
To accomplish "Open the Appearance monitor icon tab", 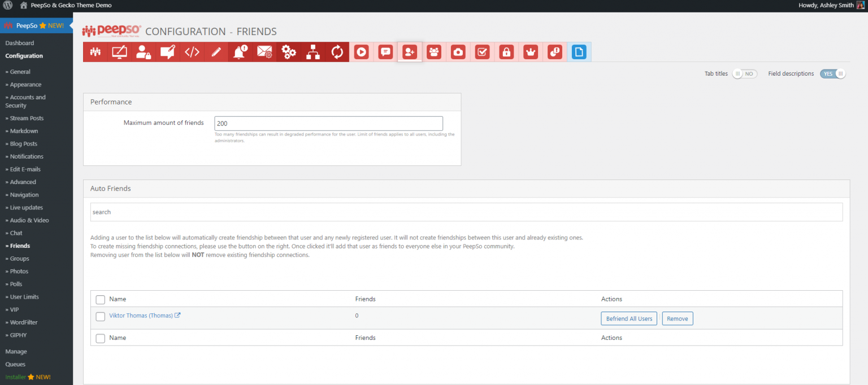I will [x=119, y=52].
